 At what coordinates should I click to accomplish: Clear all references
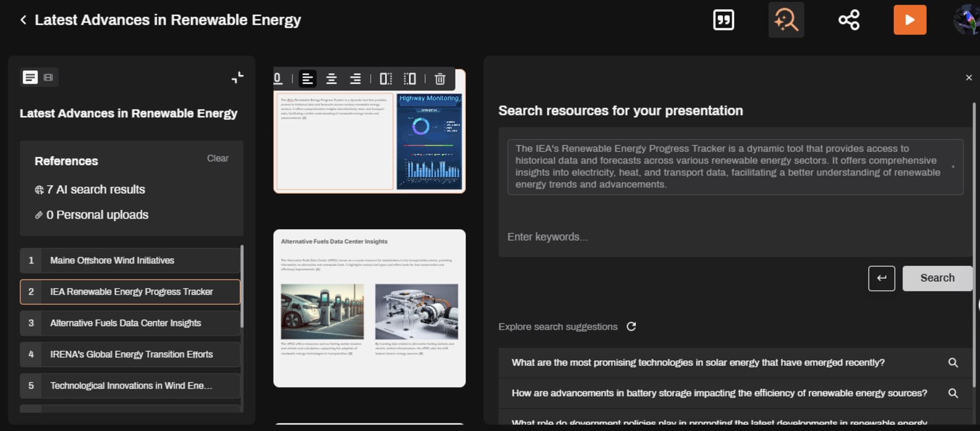(x=217, y=158)
